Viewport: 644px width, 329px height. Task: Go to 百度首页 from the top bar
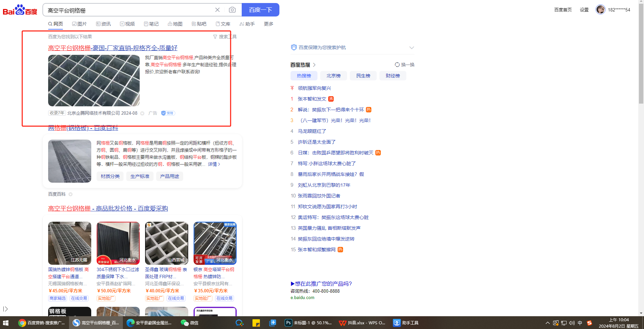click(563, 10)
